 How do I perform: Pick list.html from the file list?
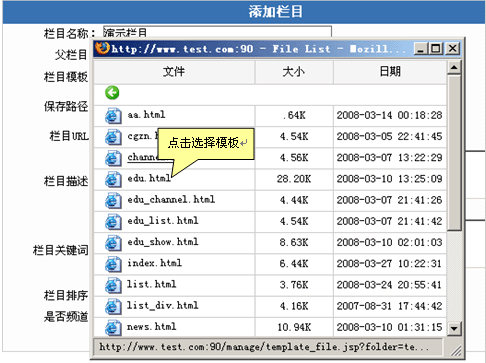(152, 284)
